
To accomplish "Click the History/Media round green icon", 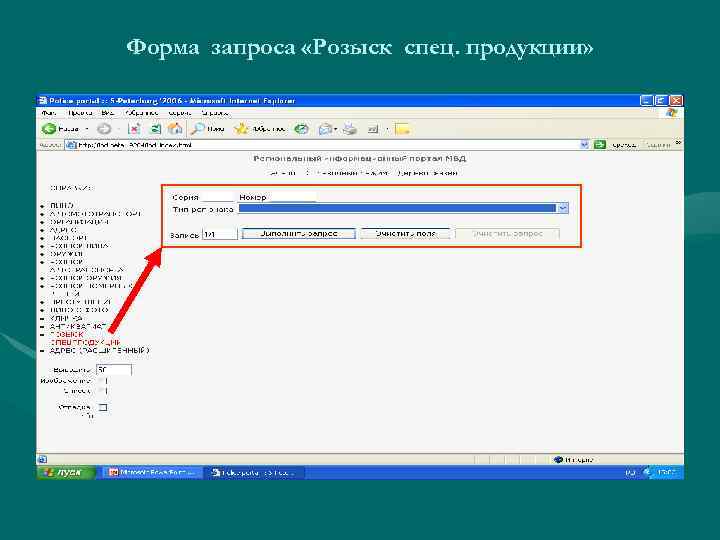I will click(301, 129).
